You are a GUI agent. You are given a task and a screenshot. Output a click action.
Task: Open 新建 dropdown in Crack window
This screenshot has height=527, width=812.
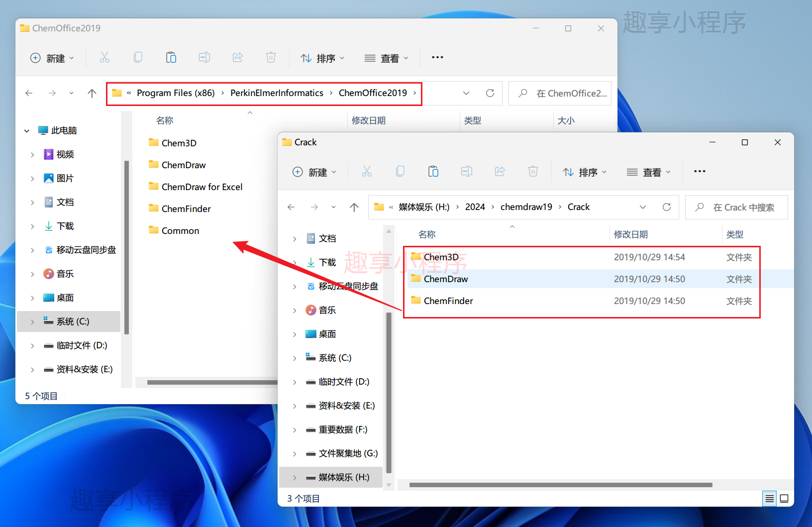314,172
